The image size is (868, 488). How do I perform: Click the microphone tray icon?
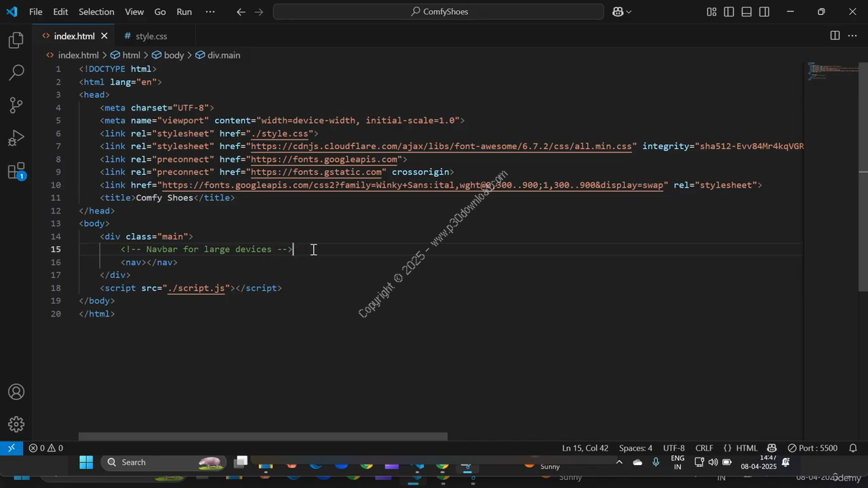click(656, 462)
